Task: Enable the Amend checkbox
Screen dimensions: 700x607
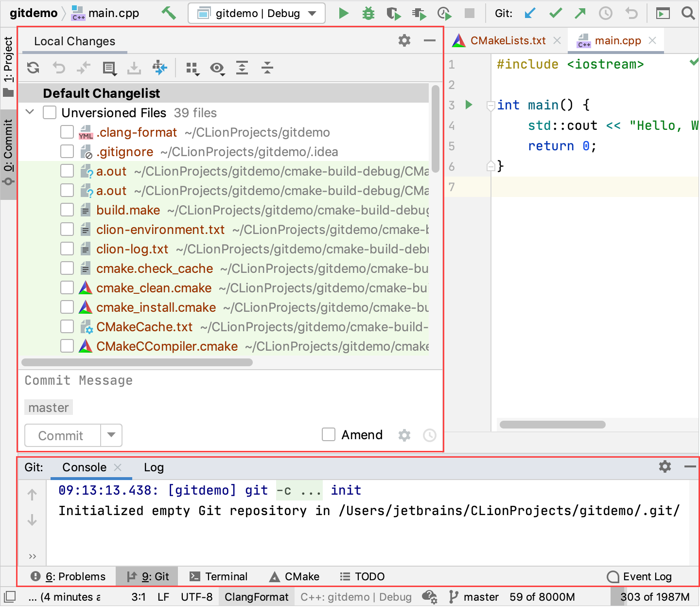Action: 328,434
